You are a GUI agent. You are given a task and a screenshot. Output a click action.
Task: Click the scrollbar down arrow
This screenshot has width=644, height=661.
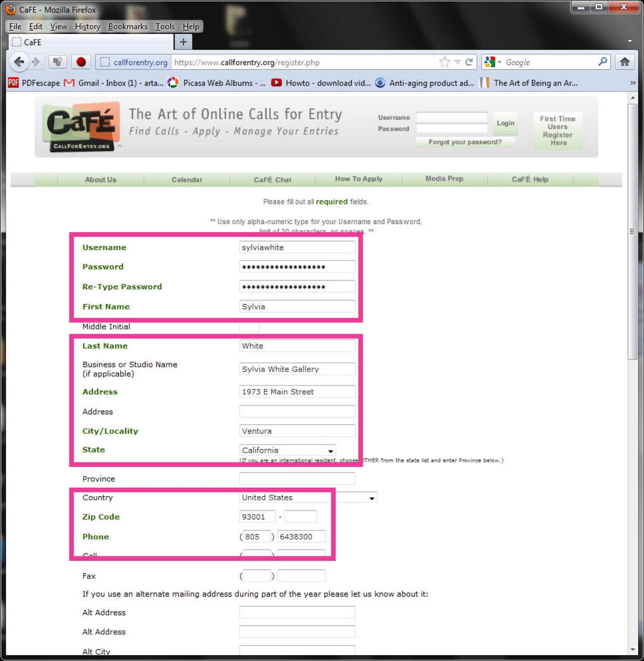tap(632, 650)
